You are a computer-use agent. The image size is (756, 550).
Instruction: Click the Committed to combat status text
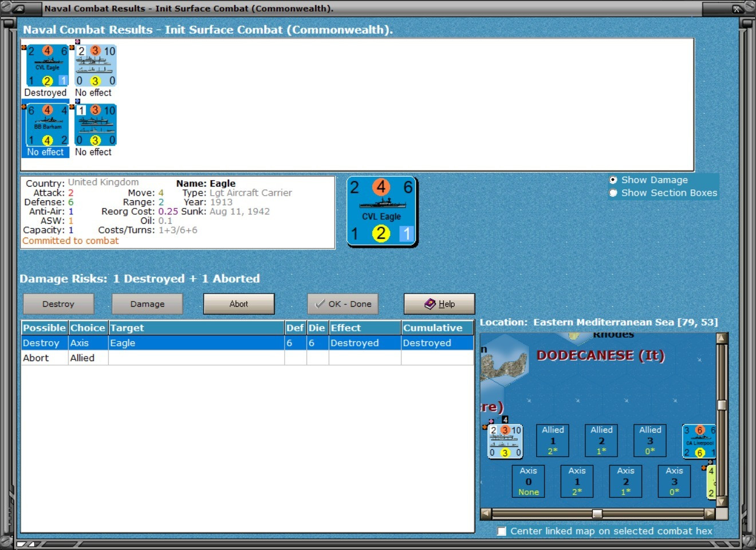(70, 241)
